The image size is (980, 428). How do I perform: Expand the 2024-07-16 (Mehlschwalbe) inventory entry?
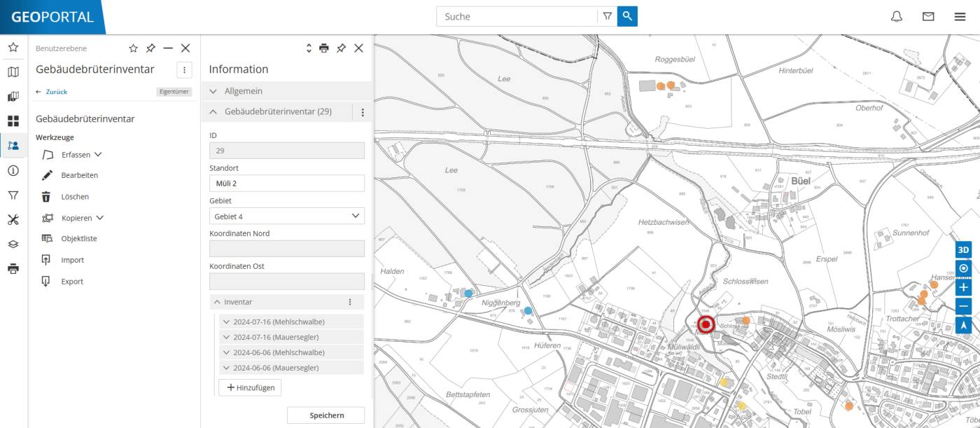(225, 321)
